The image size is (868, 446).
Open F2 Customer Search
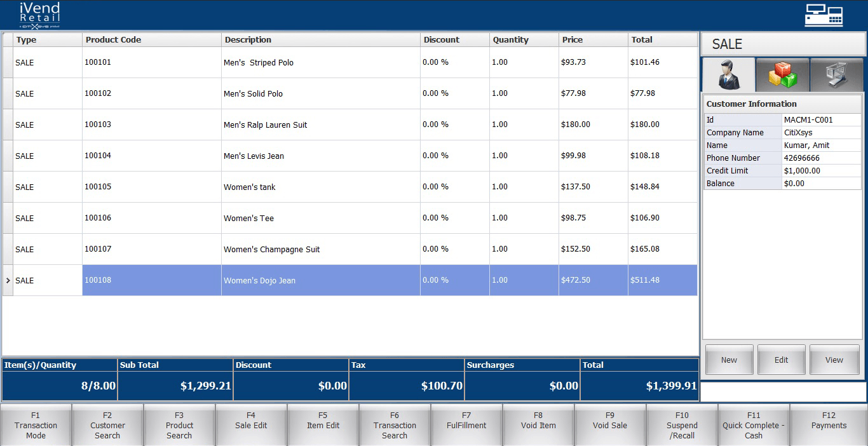[x=107, y=425]
